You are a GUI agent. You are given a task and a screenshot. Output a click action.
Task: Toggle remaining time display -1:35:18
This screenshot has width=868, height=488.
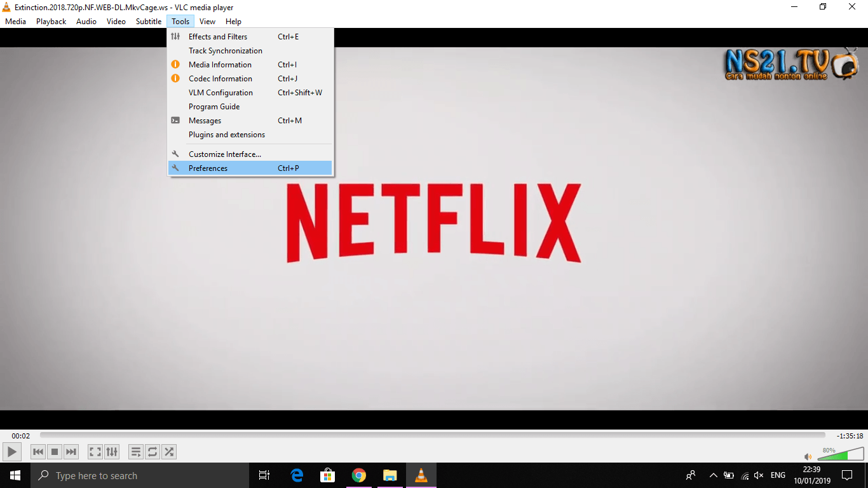(850, 436)
